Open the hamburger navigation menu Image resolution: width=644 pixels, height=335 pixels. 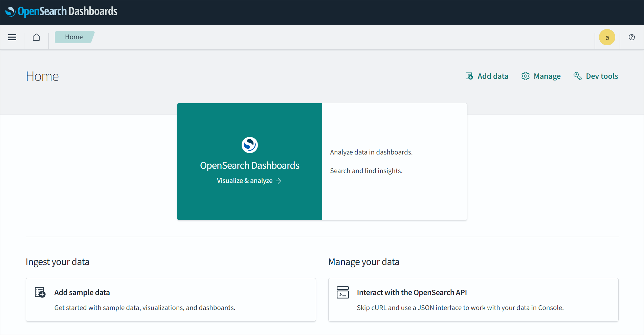[x=12, y=37]
